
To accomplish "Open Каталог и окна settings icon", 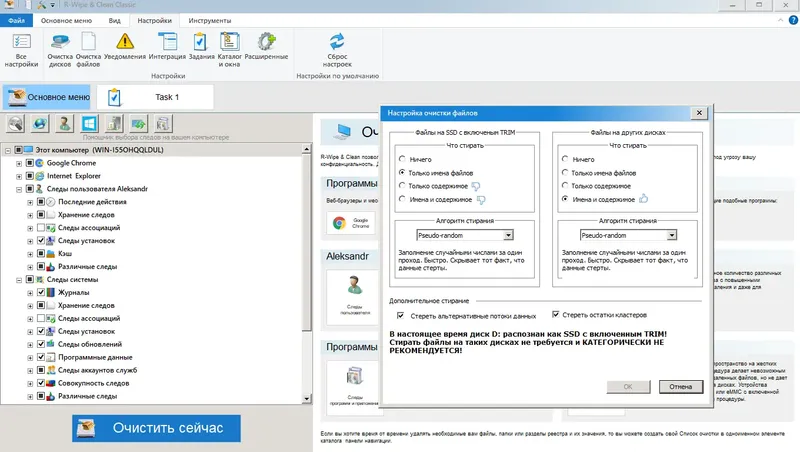I will pyautogui.click(x=230, y=50).
